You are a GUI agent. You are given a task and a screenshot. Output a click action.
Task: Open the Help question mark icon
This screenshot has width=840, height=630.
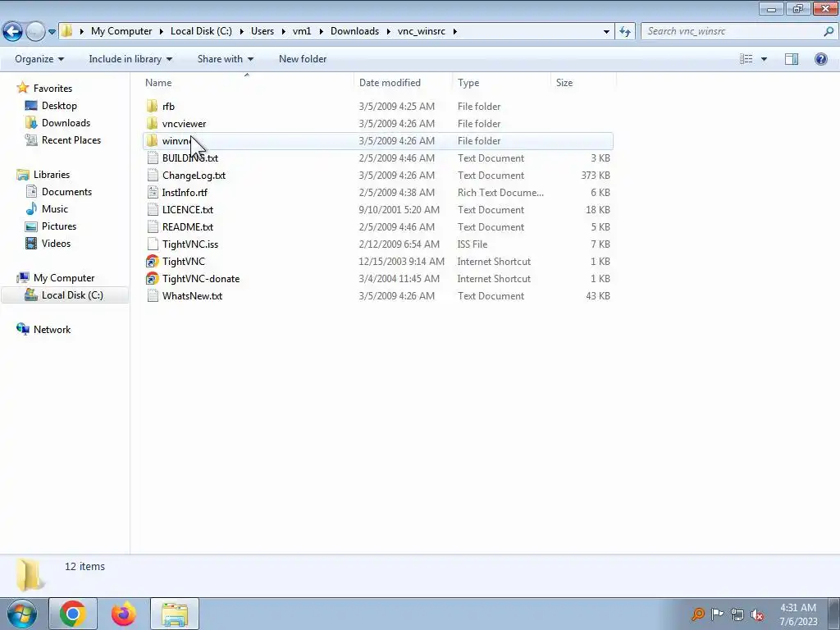820,59
